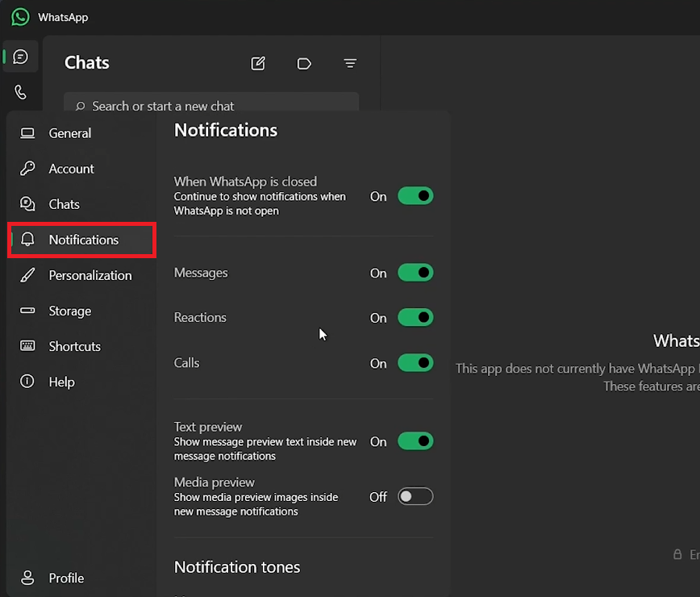The image size is (700, 597).
Task: Disable Text preview switch
Action: (x=415, y=441)
